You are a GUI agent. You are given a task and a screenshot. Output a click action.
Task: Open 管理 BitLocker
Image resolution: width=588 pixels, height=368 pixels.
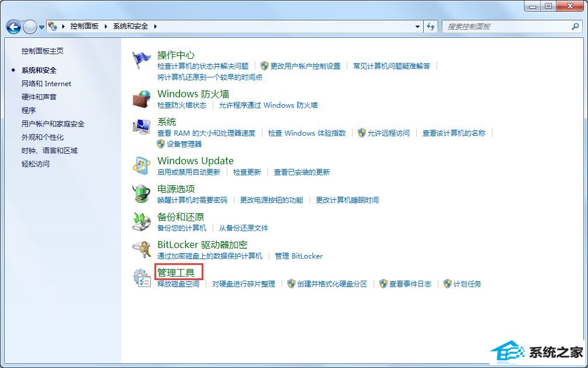299,256
